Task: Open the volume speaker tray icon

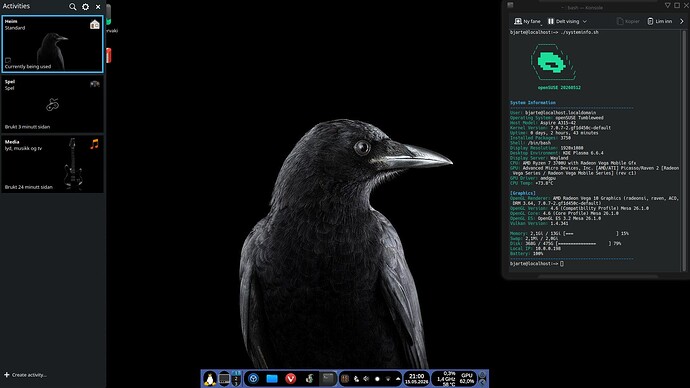Action: pos(366,379)
